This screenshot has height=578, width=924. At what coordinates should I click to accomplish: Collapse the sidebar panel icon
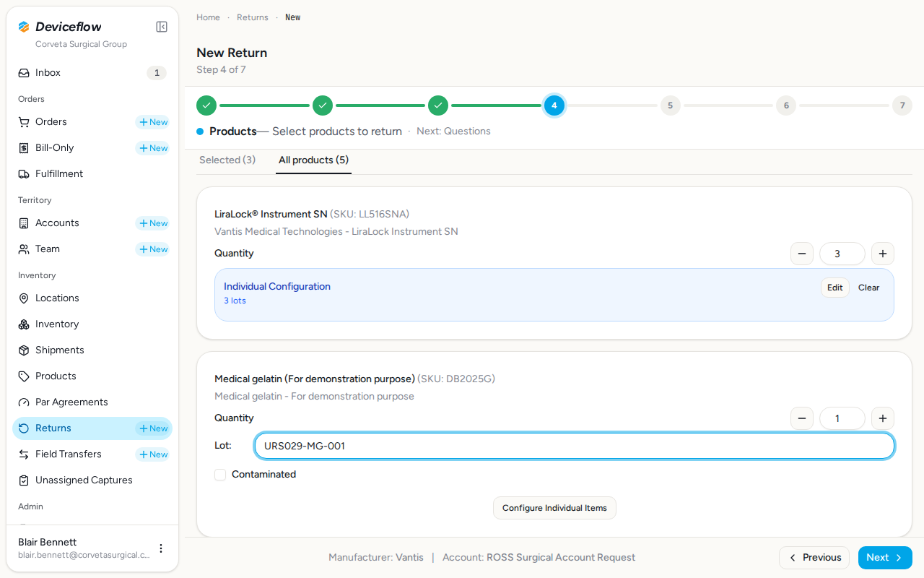[162, 27]
